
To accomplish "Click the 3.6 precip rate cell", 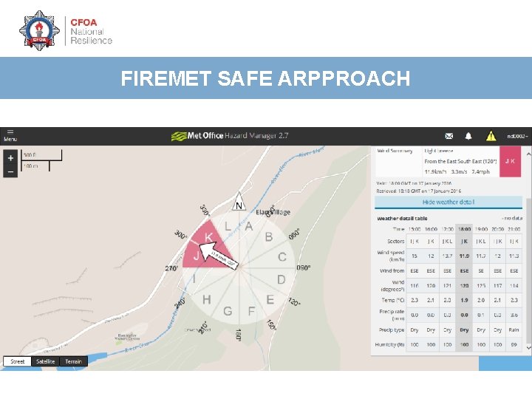I will click(x=514, y=316).
